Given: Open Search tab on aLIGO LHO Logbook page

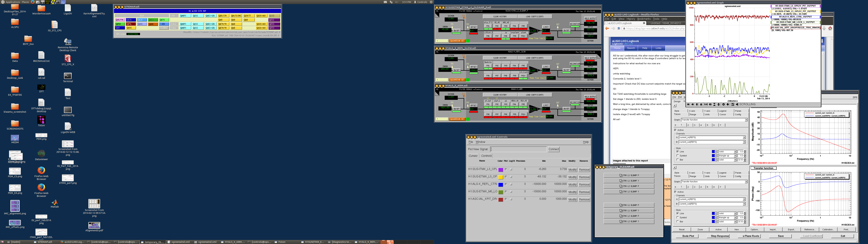Looking at the screenshot, I should point(631,48).
